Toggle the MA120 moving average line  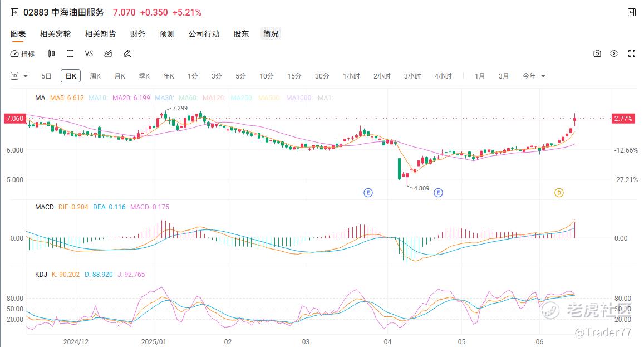[x=214, y=98]
